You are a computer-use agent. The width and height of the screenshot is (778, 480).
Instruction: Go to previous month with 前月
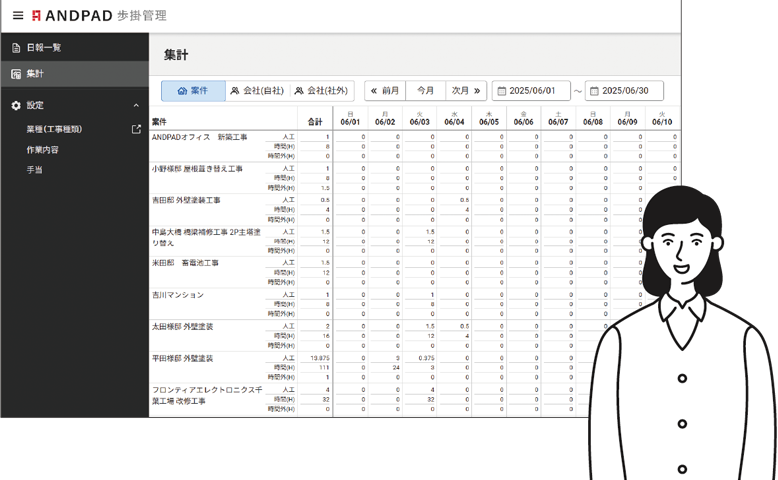385,91
